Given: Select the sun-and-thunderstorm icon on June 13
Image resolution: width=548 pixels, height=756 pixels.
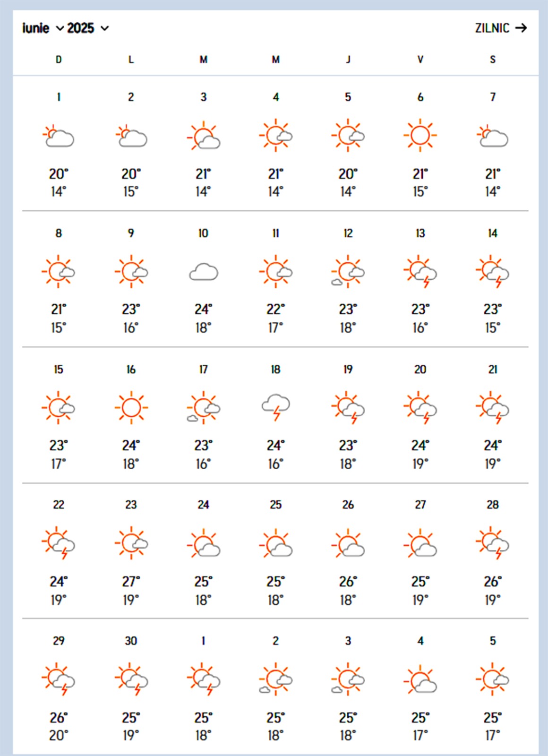Looking at the screenshot, I should [x=420, y=272].
